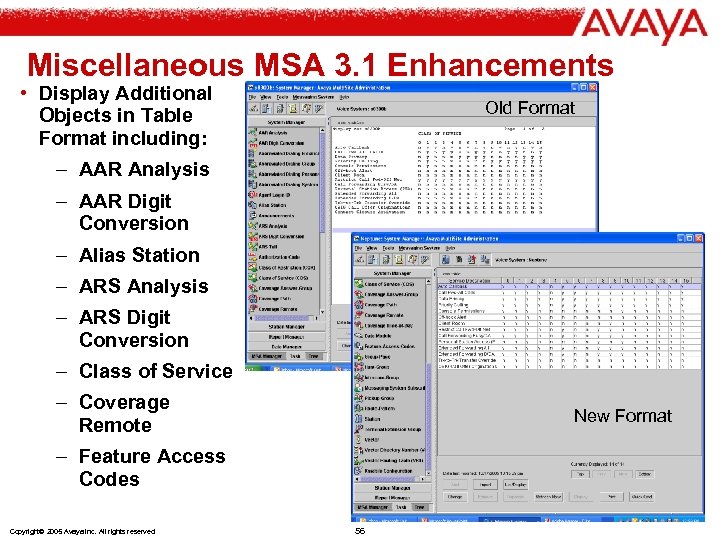Open View menu in New Format window
The width and height of the screenshot is (720, 540).
click(x=372, y=248)
